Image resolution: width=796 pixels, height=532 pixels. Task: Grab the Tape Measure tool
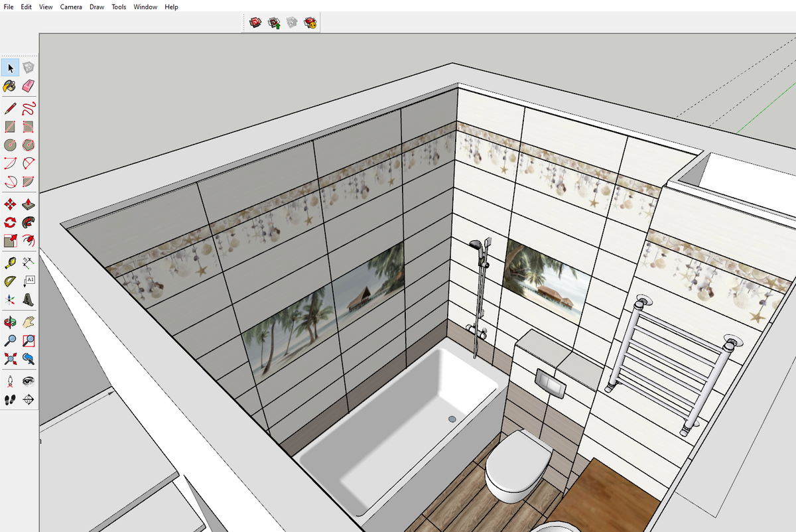point(10,262)
